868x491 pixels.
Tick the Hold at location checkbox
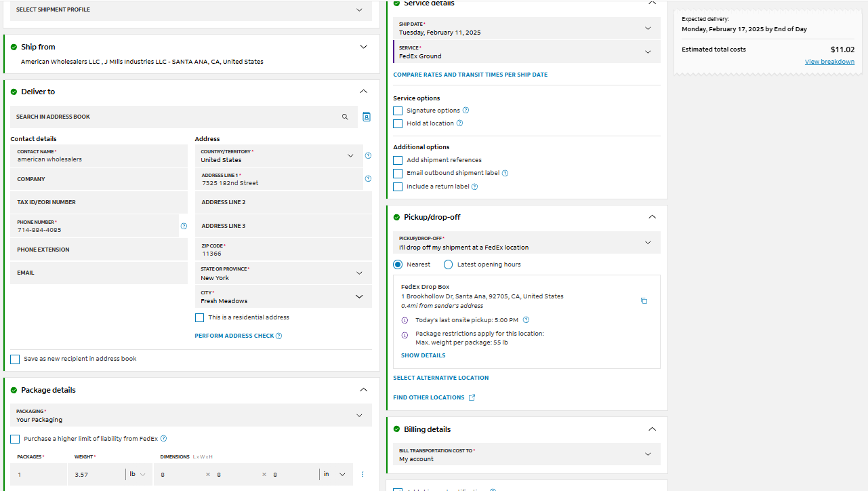(398, 123)
